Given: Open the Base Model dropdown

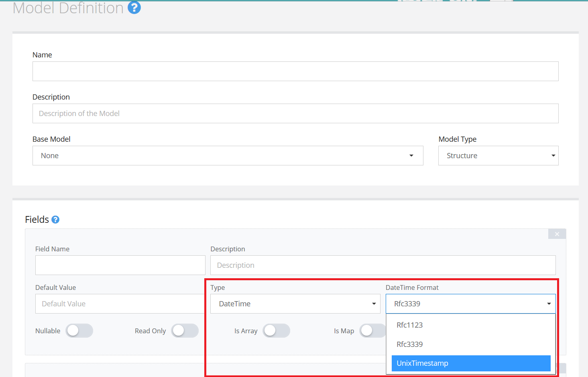Looking at the screenshot, I should 228,155.
